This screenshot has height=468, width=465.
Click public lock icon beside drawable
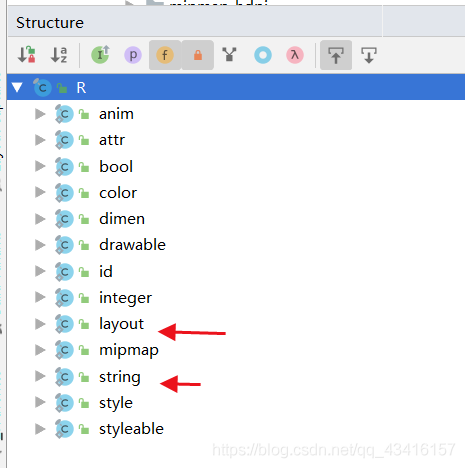tap(84, 245)
